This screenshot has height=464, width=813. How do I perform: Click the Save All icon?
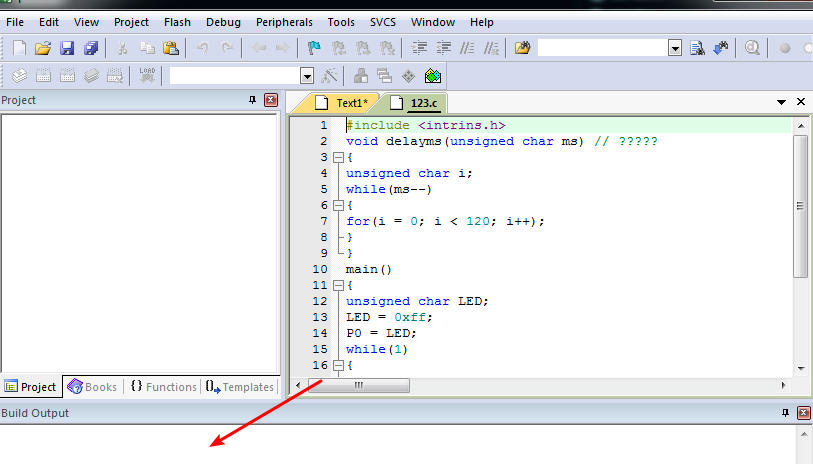[91, 48]
